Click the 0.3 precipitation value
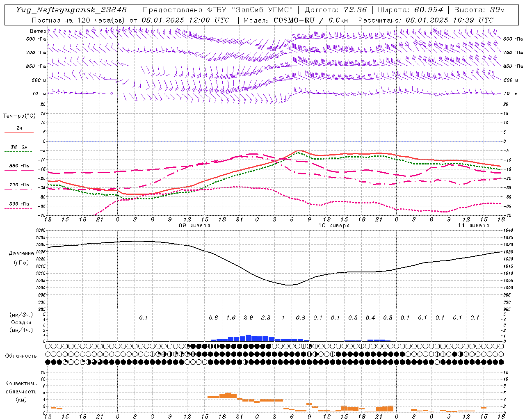This screenshot has height=420, width=525. tap(388, 318)
